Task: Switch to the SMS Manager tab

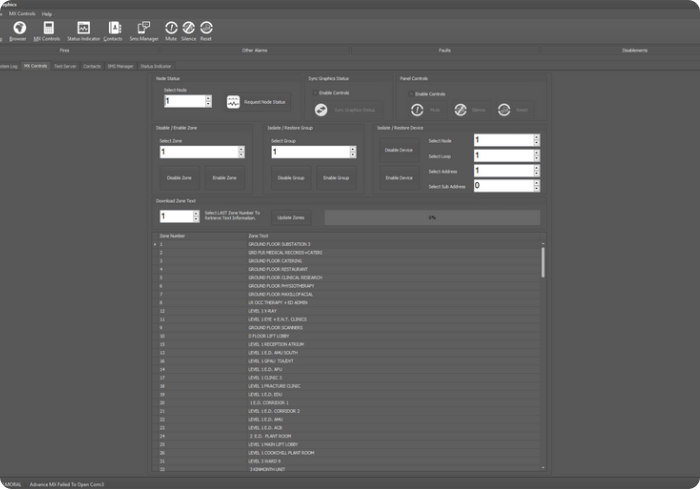Action: click(x=121, y=65)
